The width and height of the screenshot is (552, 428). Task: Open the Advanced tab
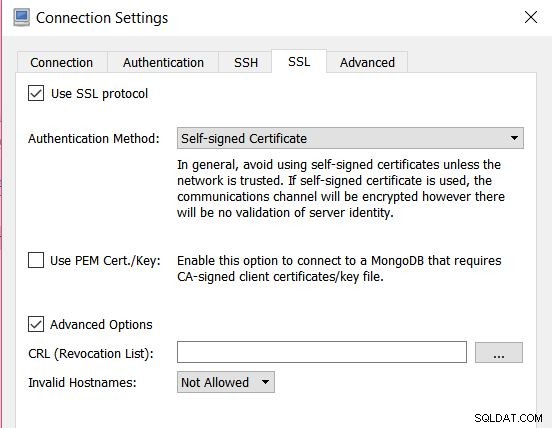(x=367, y=62)
